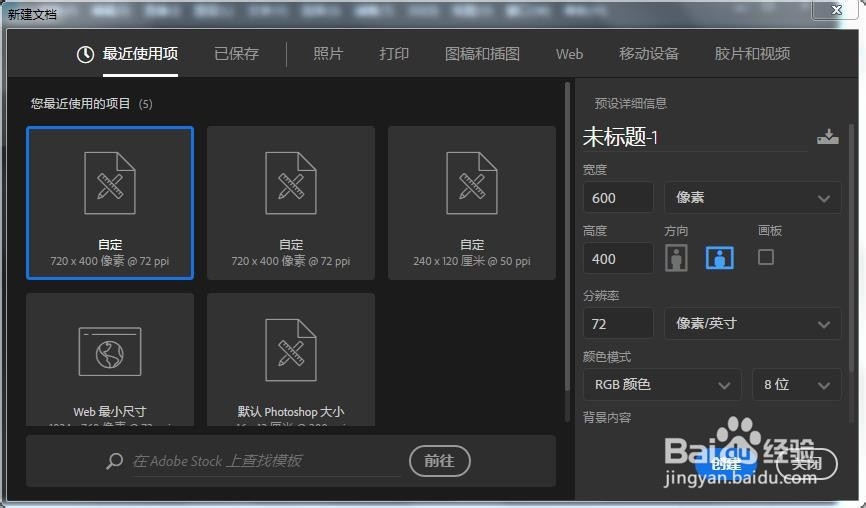Click the clock icon beside 最近使用项
The height and width of the screenshot is (508, 866).
pyautogui.click(x=85, y=54)
